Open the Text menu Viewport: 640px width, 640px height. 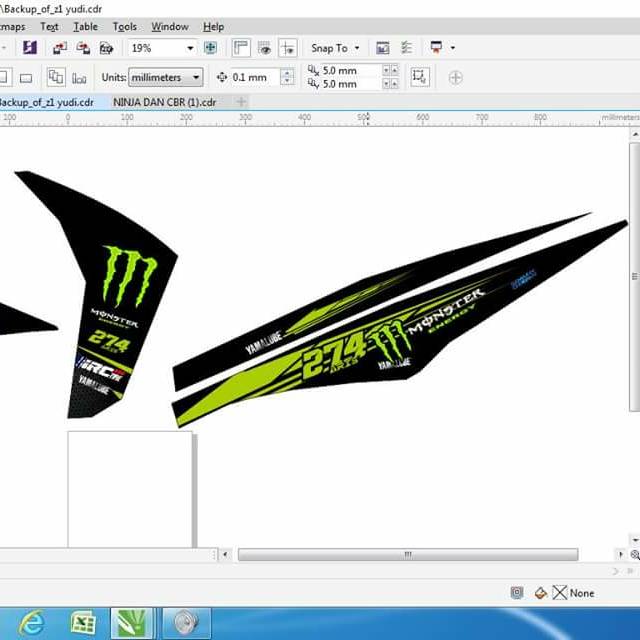coord(49,27)
